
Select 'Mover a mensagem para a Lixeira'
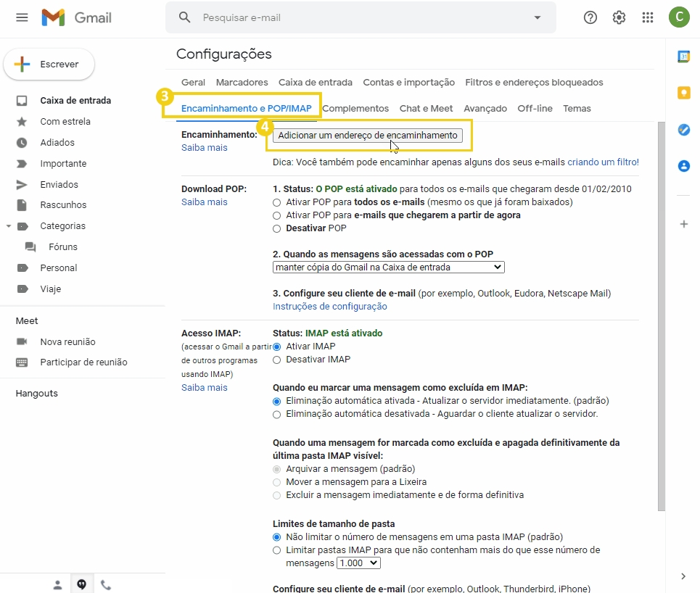tap(276, 482)
